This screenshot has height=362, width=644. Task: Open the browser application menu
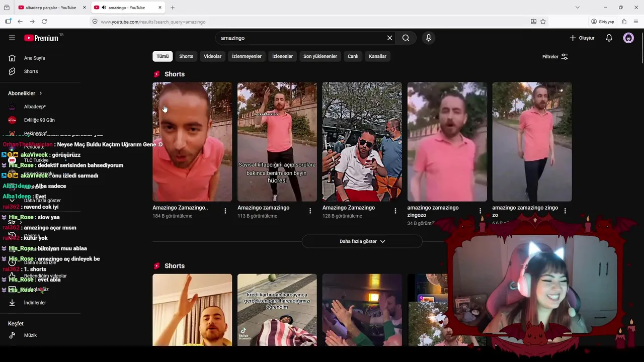tap(636, 22)
